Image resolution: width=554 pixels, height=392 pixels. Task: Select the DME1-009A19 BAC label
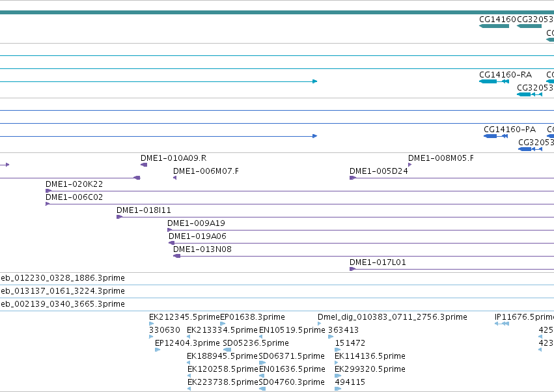(196, 223)
